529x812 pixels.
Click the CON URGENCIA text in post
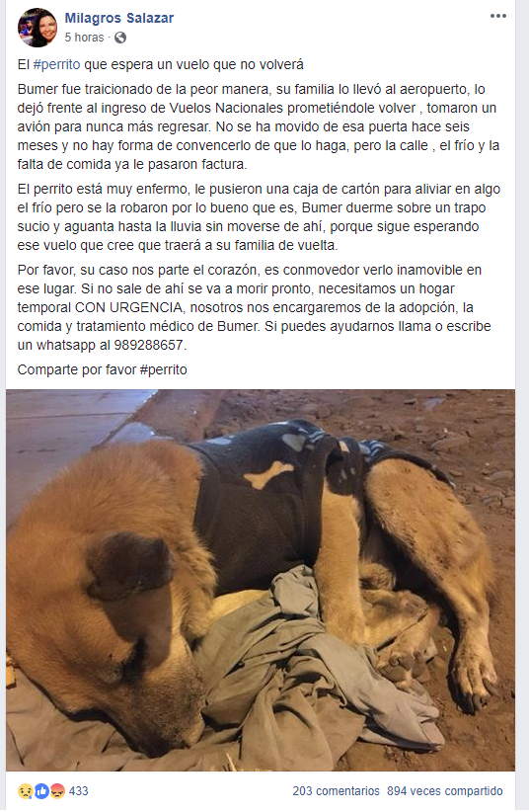tap(129, 307)
